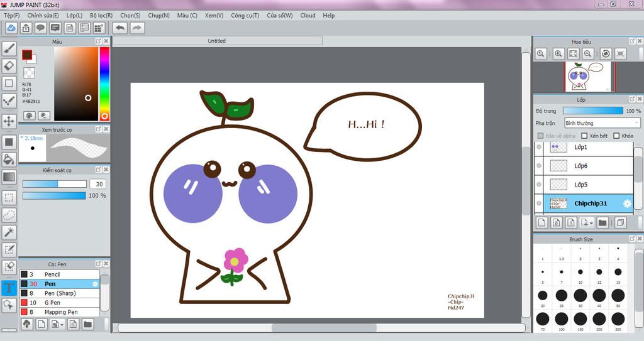The image size is (644, 341).
Task: Enable the Xén bớt clipping checkbox
Action: [x=584, y=136]
